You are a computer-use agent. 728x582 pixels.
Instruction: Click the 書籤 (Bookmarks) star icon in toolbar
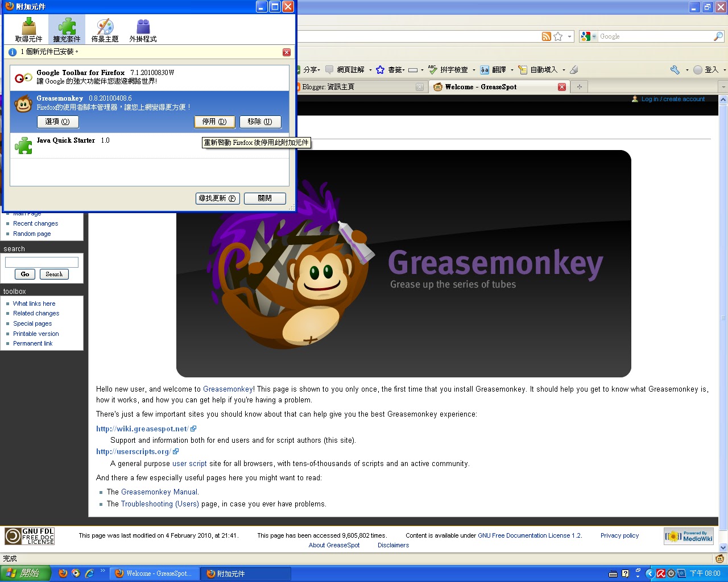pos(380,70)
